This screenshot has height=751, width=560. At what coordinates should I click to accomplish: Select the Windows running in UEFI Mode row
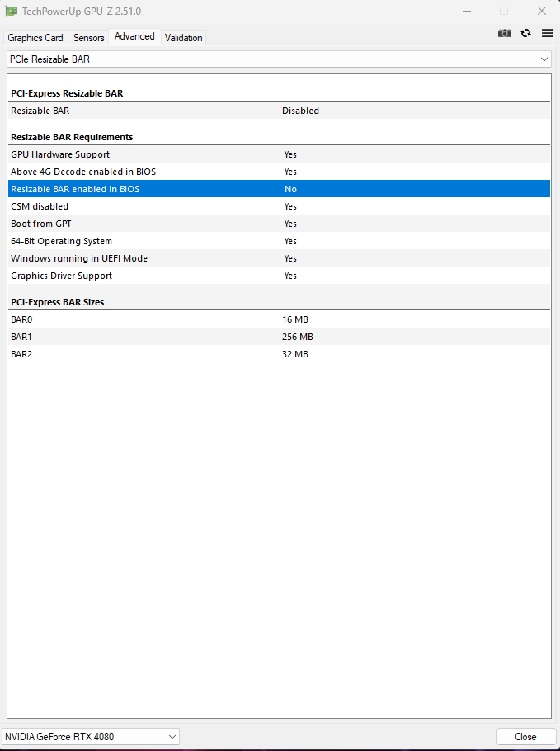coord(279,258)
